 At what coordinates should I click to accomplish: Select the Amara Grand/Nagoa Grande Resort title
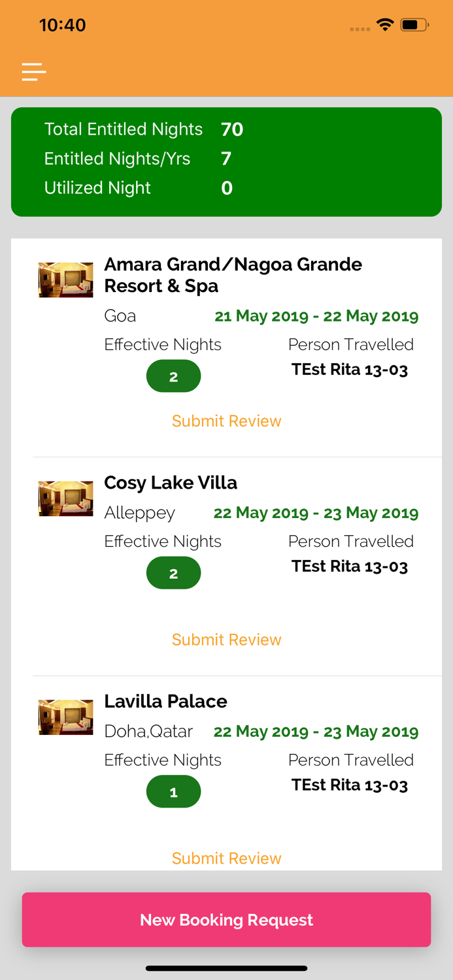pos(233,275)
